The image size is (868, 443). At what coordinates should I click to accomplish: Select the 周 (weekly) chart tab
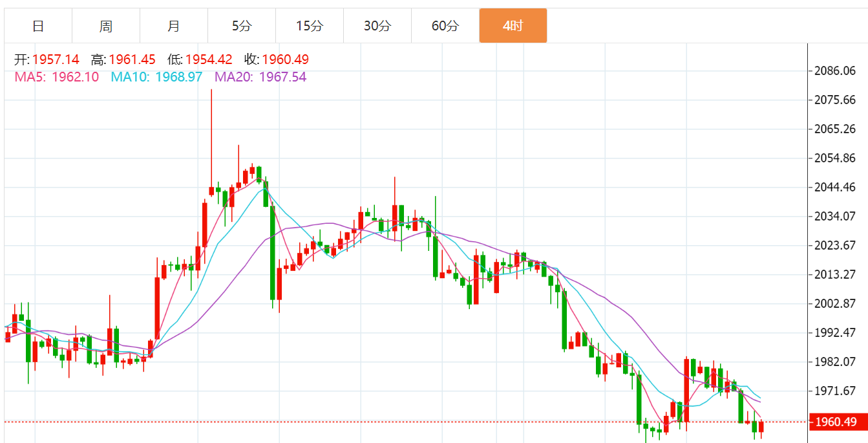point(106,26)
